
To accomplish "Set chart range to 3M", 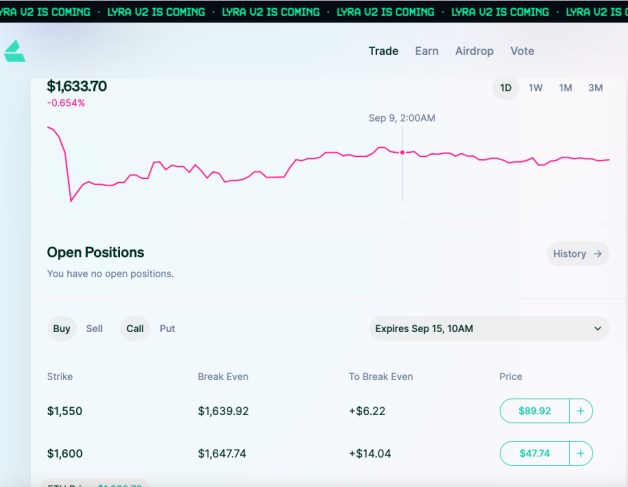I will click(596, 88).
